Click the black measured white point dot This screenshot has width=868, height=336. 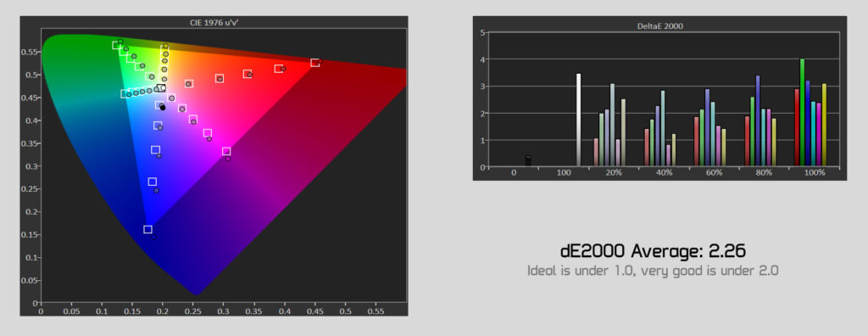(x=163, y=108)
